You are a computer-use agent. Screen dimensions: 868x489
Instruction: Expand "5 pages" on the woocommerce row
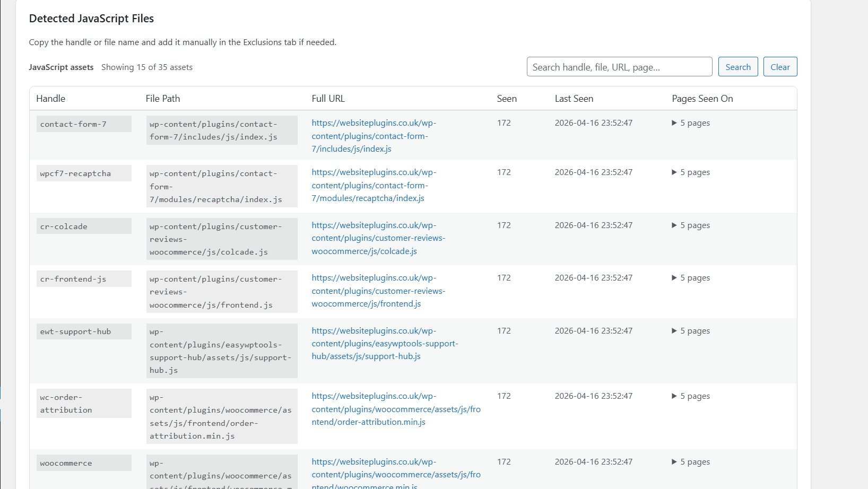tap(690, 461)
